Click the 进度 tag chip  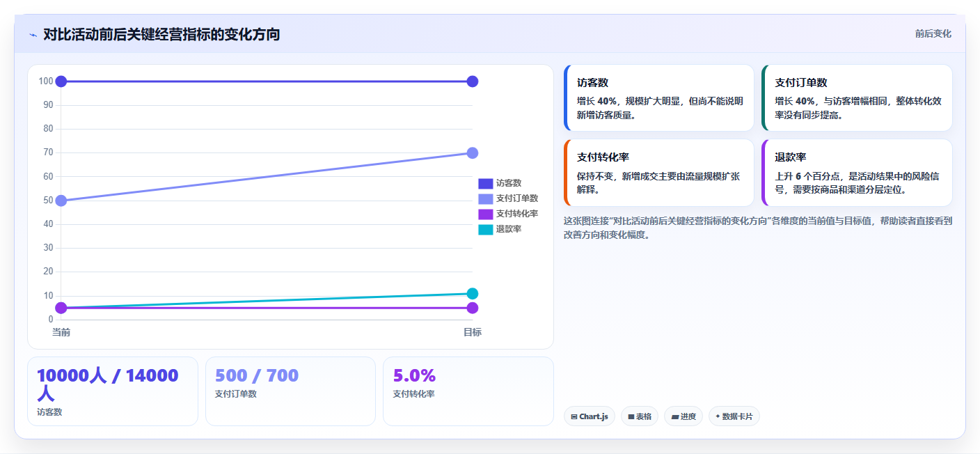pos(683,416)
